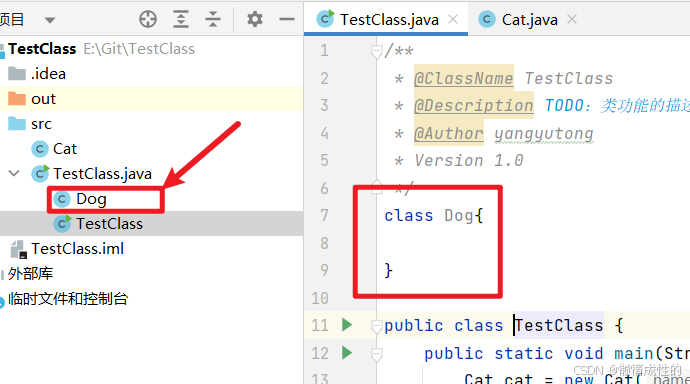Viewport: 690px width, 384px height.
Task: Click the runnable TestClass class icon
Action: click(62, 224)
